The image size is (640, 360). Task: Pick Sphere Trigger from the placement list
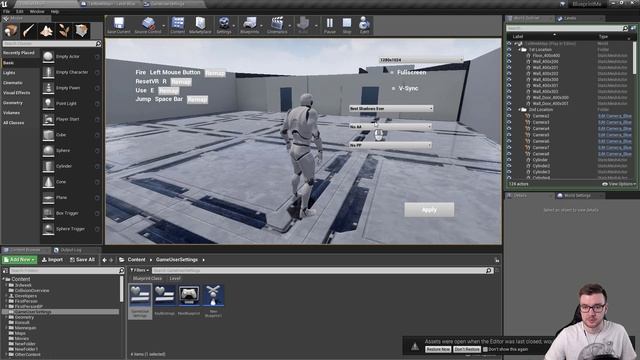71,229
